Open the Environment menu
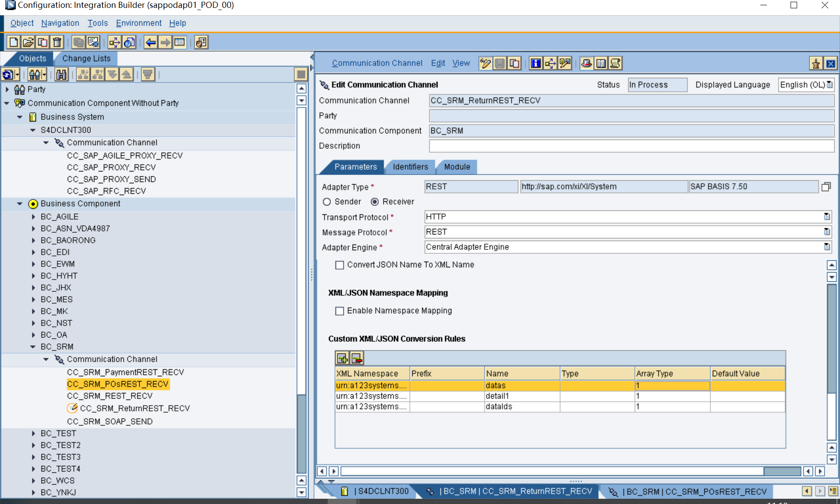Image resolution: width=840 pixels, height=504 pixels. pyautogui.click(x=139, y=23)
